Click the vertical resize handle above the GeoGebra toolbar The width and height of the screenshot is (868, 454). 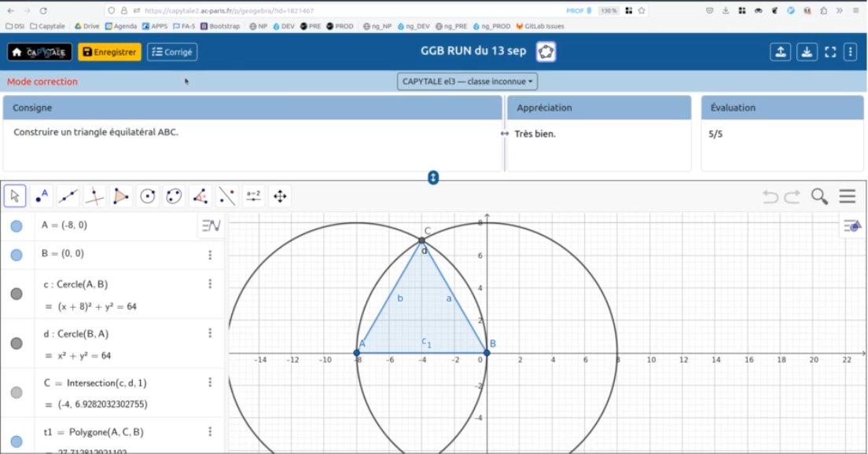coord(433,178)
